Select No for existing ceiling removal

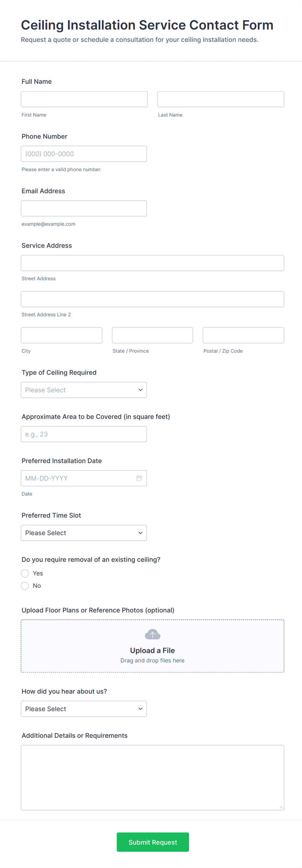coord(25,585)
